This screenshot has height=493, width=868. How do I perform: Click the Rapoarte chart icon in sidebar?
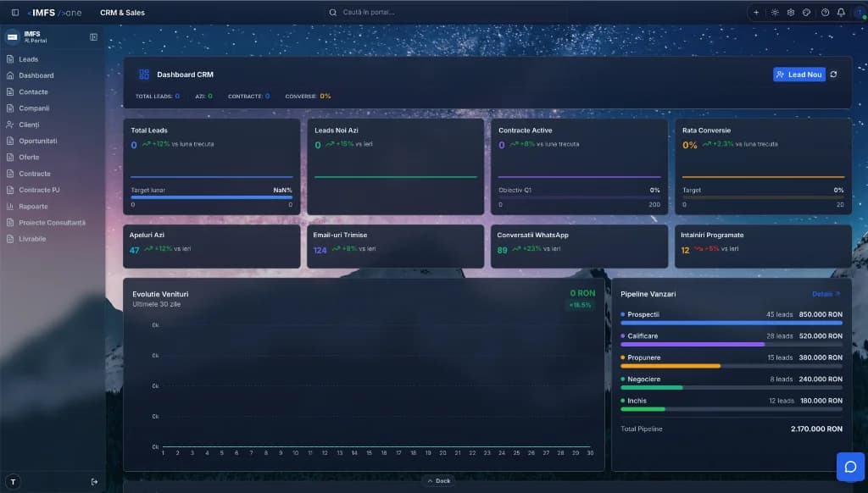click(x=10, y=207)
